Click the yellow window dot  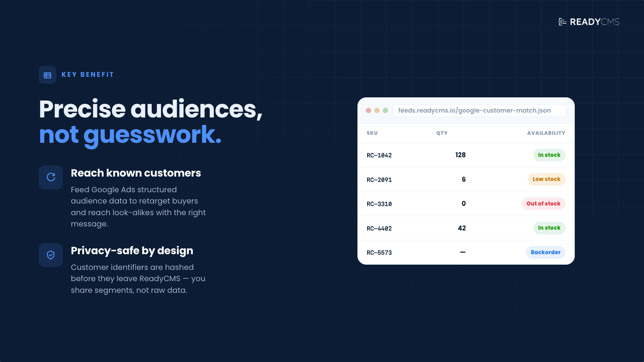tap(377, 110)
